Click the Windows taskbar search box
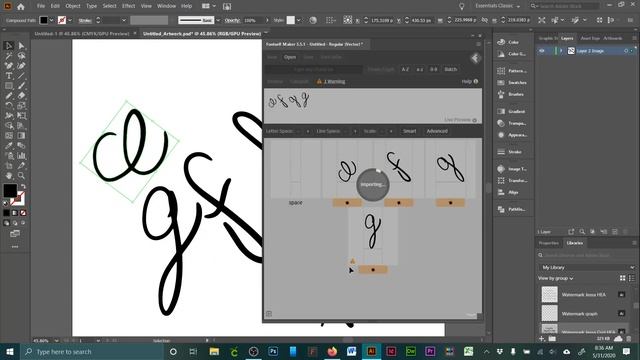 point(93,351)
